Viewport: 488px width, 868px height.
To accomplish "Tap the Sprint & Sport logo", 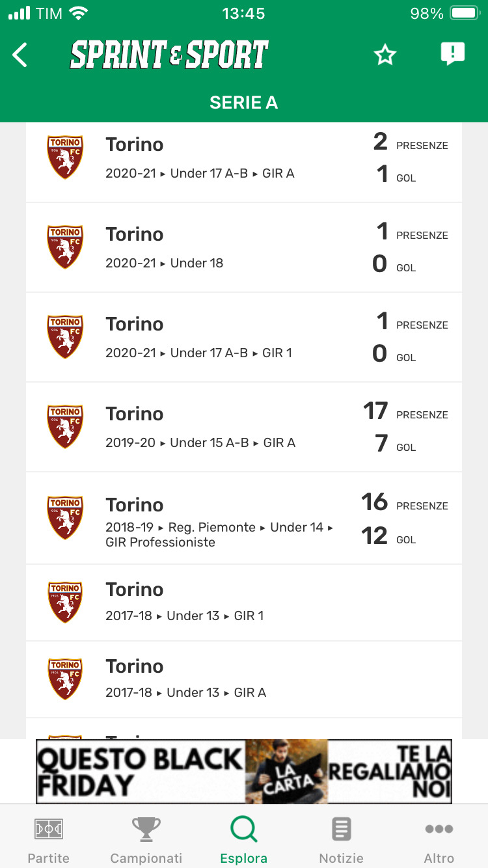I will click(169, 55).
